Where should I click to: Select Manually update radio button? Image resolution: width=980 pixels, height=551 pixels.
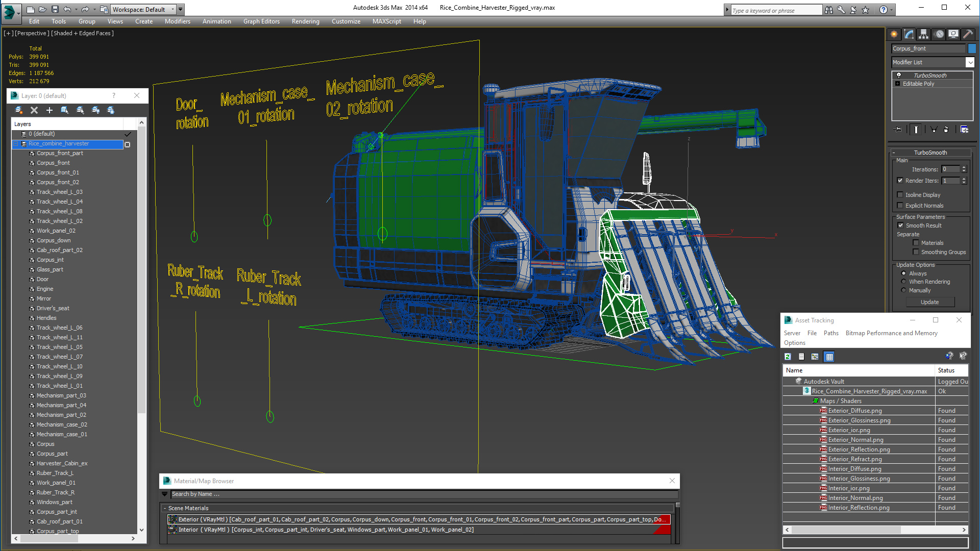[903, 290]
